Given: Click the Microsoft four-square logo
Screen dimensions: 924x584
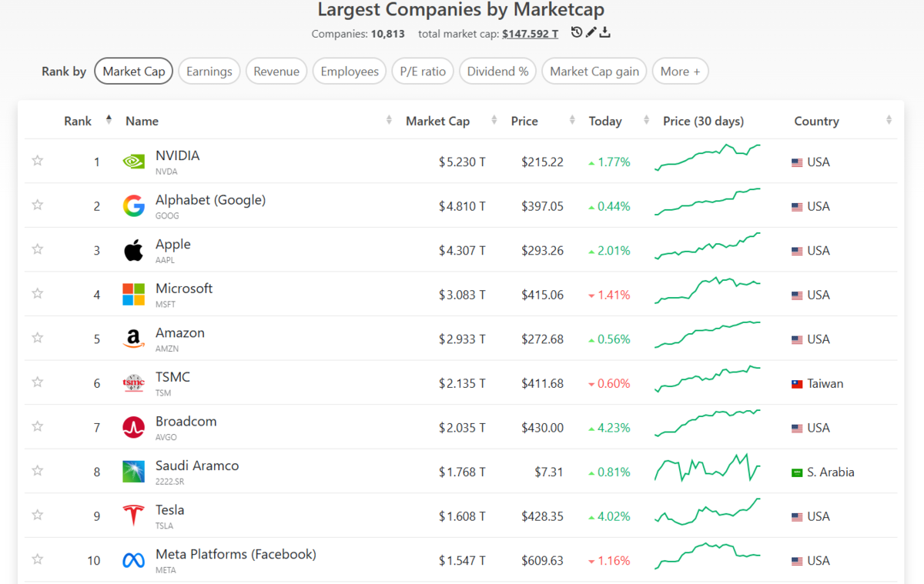Looking at the screenshot, I should click(133, 295).
